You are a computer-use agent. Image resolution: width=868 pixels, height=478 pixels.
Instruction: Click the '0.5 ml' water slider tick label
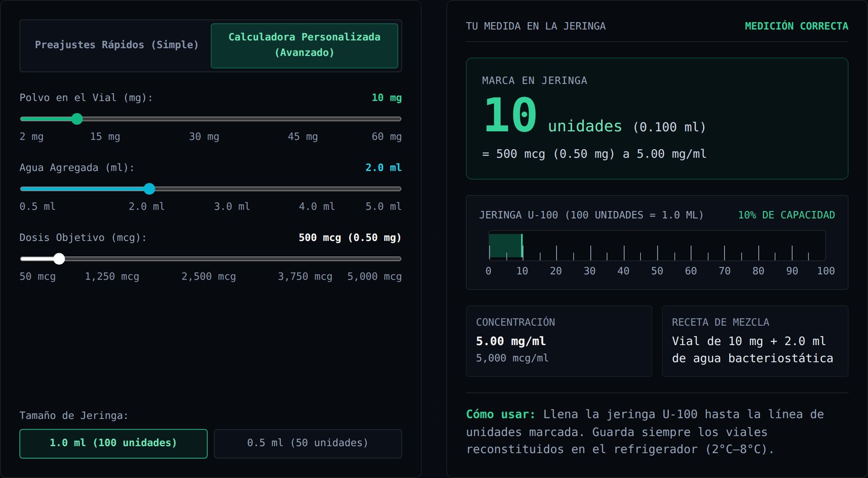(x=37, y=207)
